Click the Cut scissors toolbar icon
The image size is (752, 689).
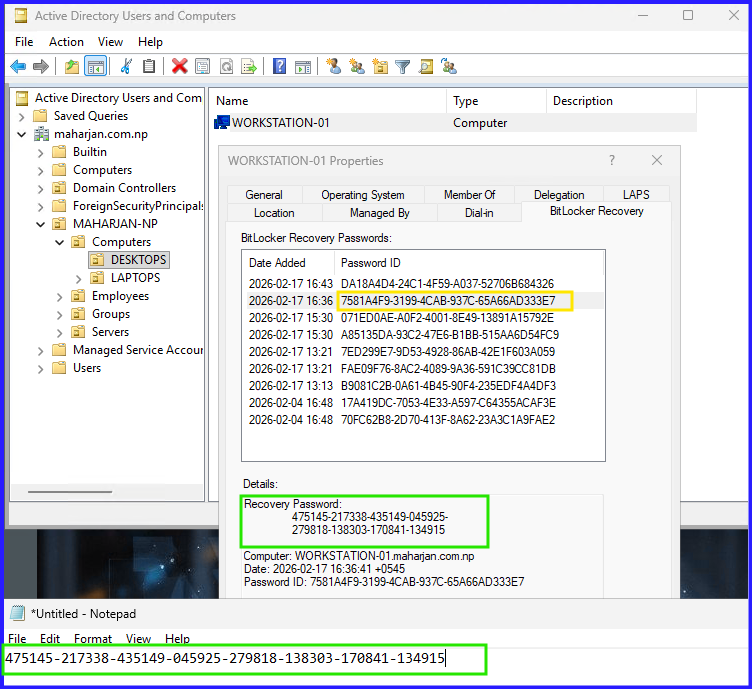tap(126, 67)
